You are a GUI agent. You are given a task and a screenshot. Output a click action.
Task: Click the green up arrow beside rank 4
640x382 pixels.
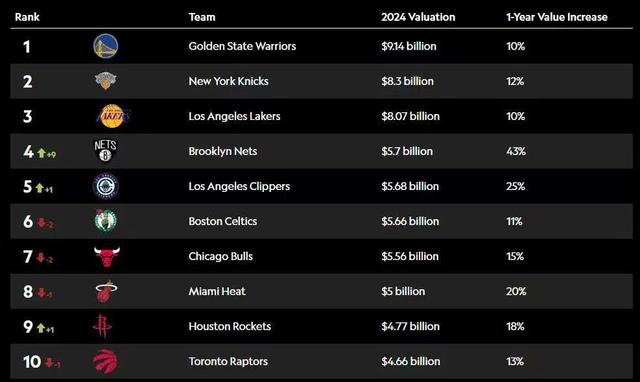41,153
